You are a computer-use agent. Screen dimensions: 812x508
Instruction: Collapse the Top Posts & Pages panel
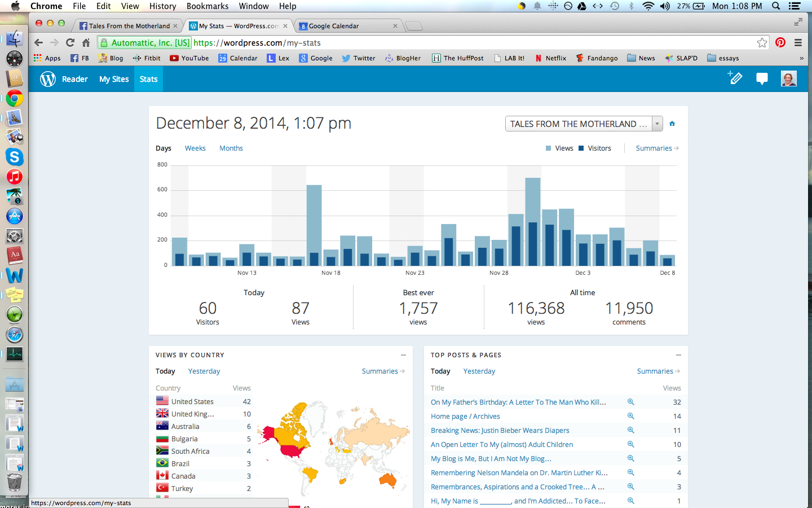tap(678, 355)
